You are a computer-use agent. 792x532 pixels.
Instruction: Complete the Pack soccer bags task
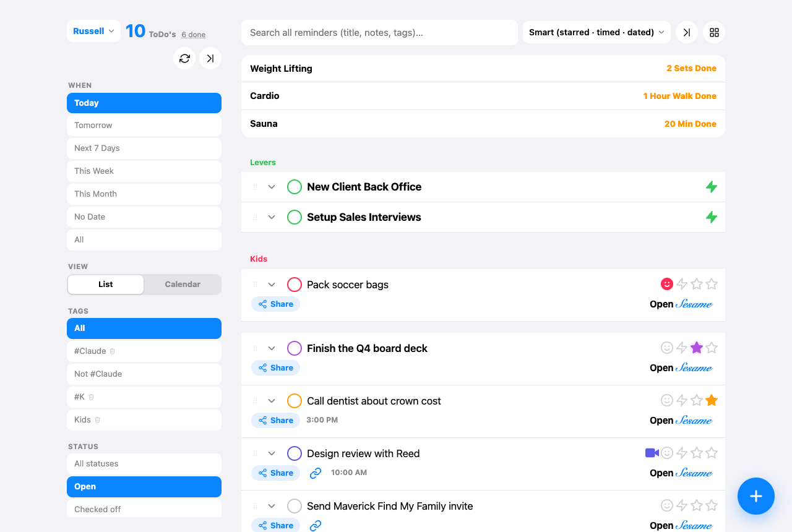[295, 285]
